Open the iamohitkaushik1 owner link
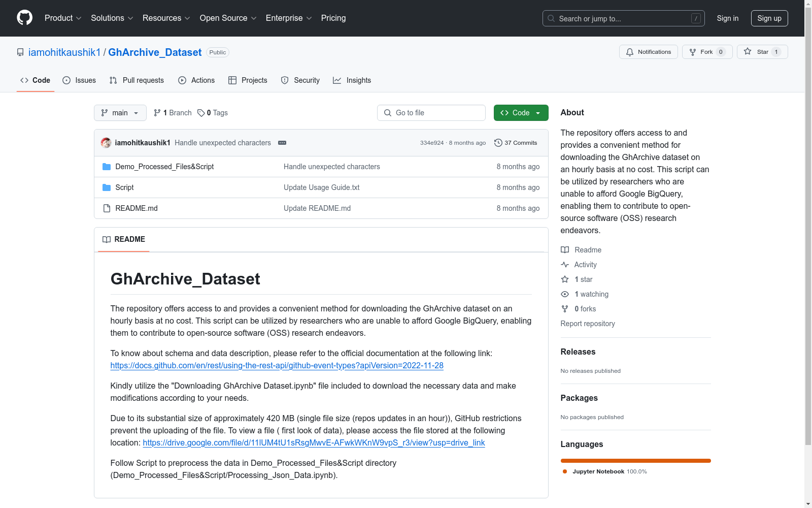 pyautogui.click(x=64, y=52)
